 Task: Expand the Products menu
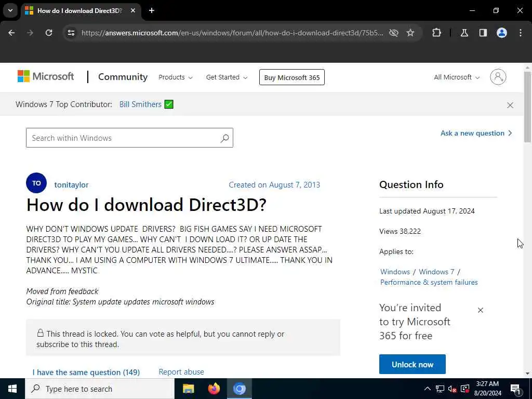(x=176, y=77)
